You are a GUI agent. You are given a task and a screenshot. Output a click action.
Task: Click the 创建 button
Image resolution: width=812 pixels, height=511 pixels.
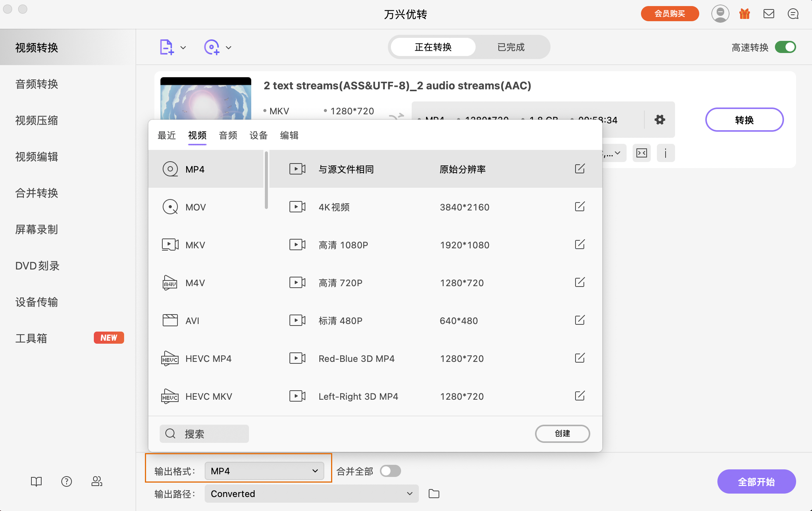coord(562,433)
